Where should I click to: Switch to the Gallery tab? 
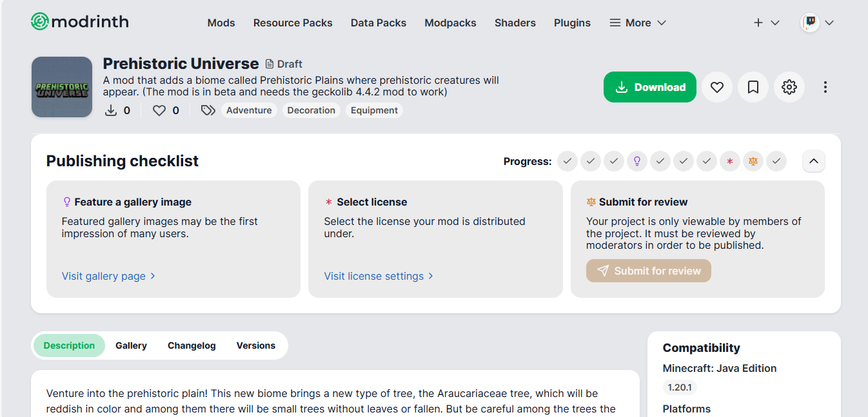click(x=132, y=345)
